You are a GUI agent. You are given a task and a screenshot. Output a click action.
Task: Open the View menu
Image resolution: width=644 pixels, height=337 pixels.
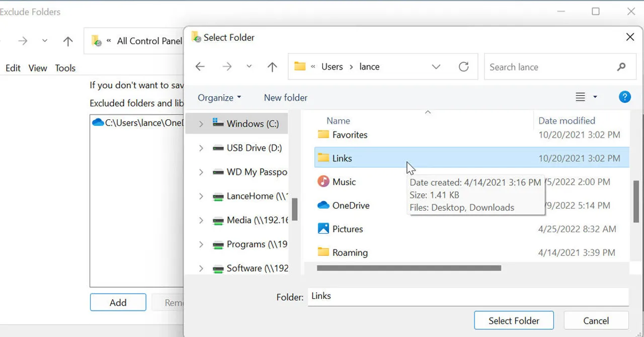[x=38, y=68]
